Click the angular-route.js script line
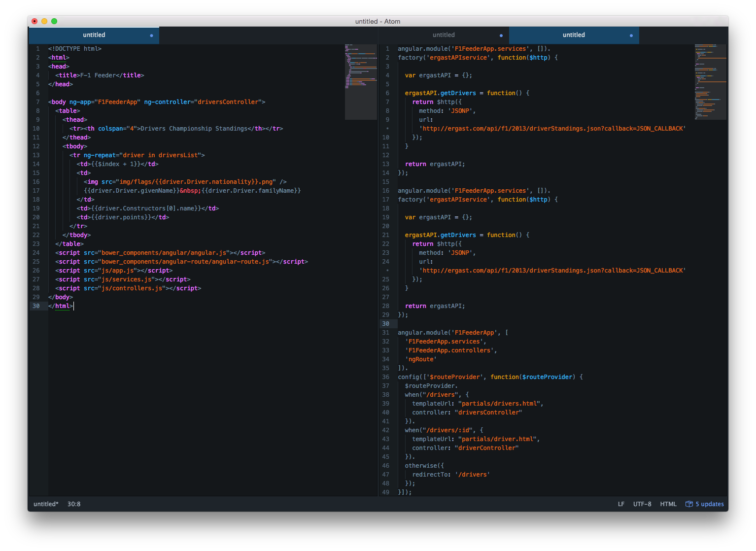The width and height of the screenshot is (756, 551). click(182, 262)
